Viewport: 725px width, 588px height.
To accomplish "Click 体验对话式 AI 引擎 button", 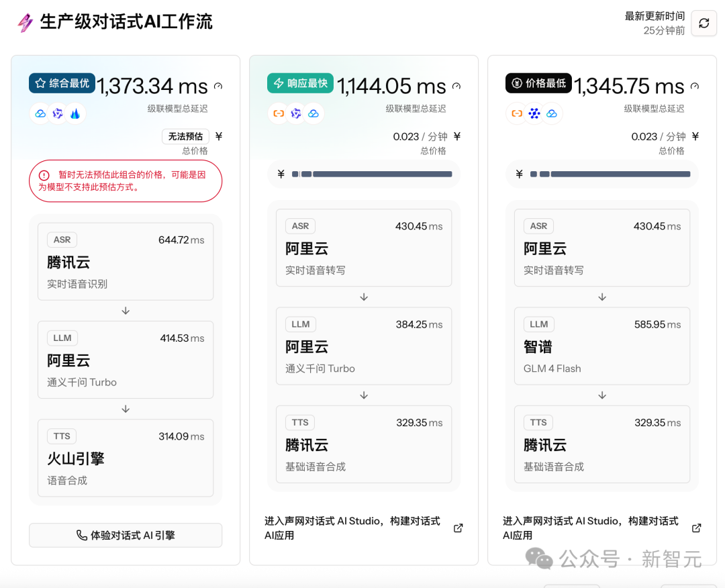I will coord(125,535).
